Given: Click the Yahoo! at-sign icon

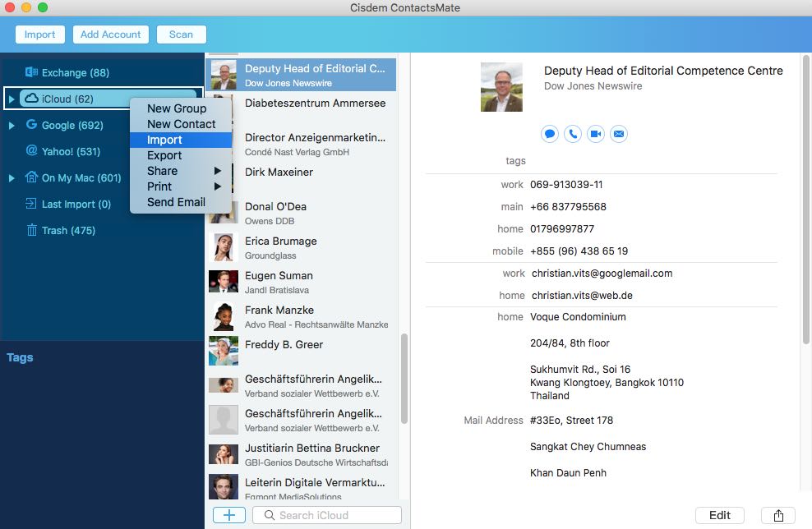Looking at the screenshot, I should [x=31, y=150].
